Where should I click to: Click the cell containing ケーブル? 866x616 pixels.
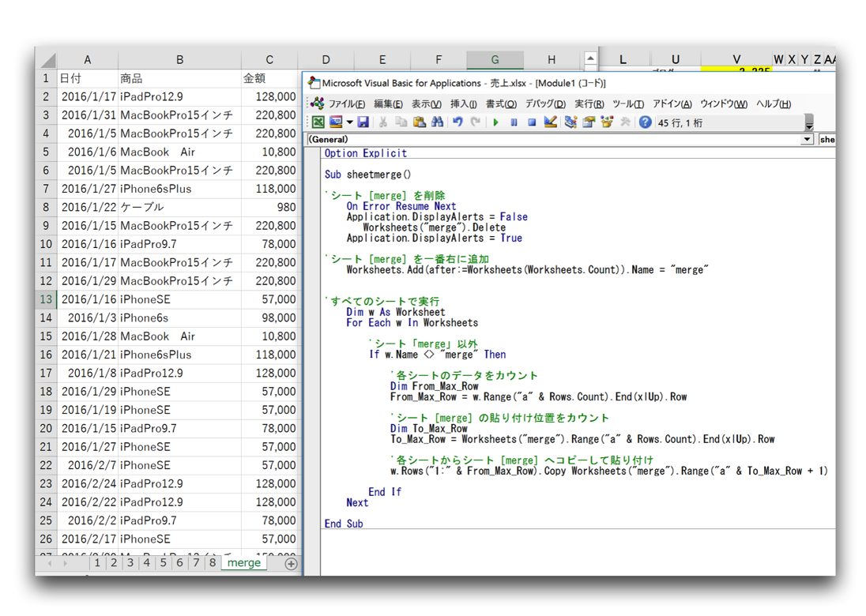click(x=179, y=207)
